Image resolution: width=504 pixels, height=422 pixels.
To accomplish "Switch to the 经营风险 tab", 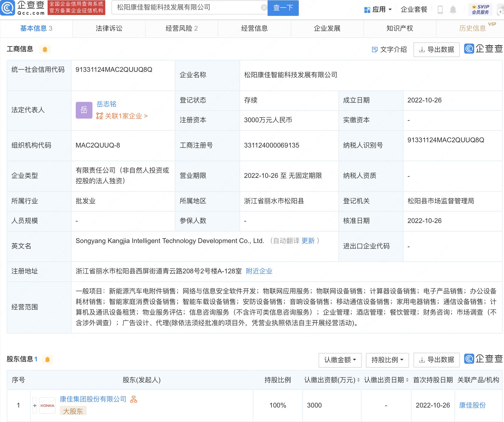I will point(182,28).
